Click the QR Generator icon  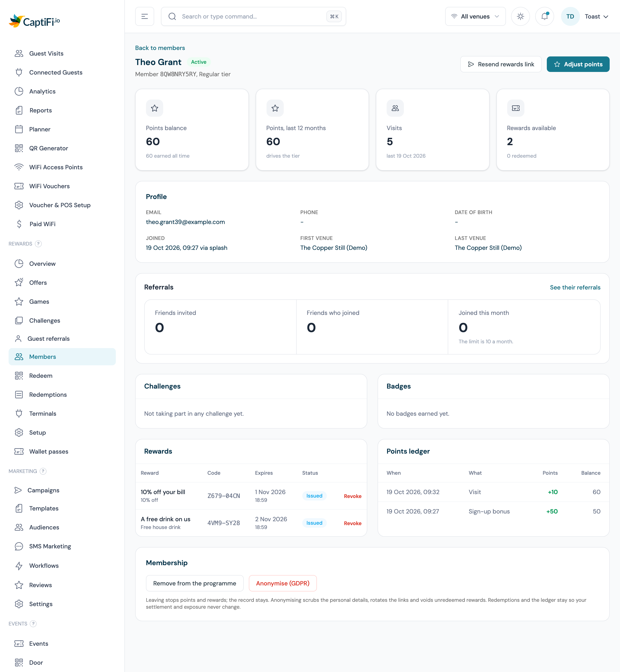[x=19, y=148]
